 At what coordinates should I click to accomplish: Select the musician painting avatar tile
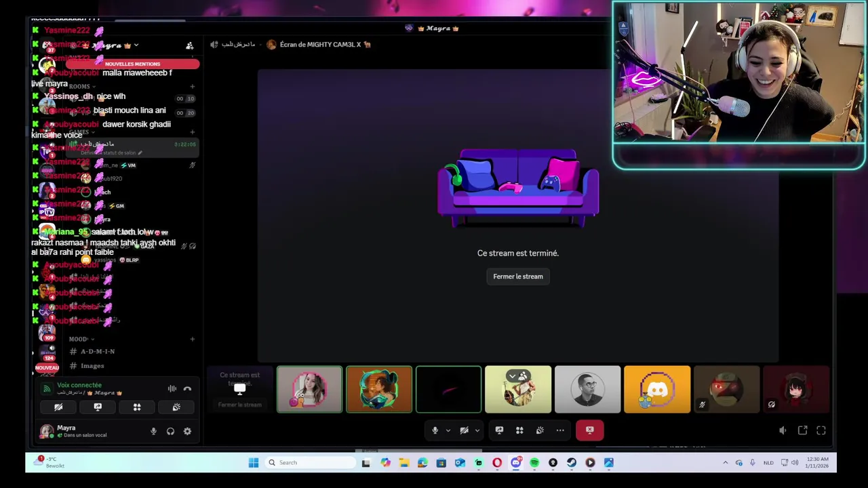(518, 389)
